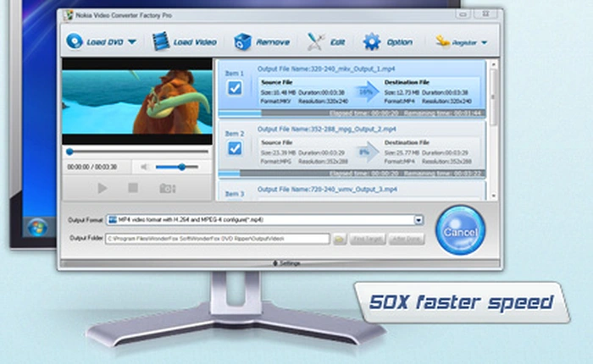This screenshot has width=593, height=364.
Task: Minimize the Nokia Video Converter window
Action: [463, 14]
